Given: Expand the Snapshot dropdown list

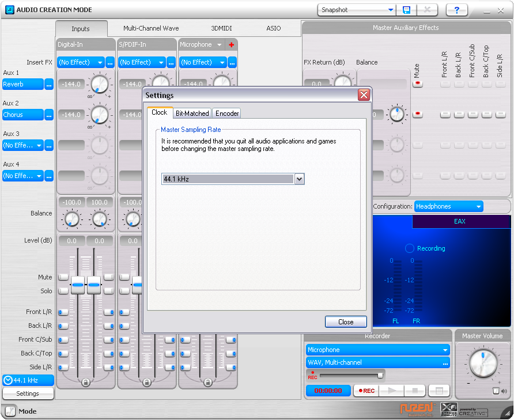Looking at the screenshot, I should pyautogui.click(x=391, y=10).
